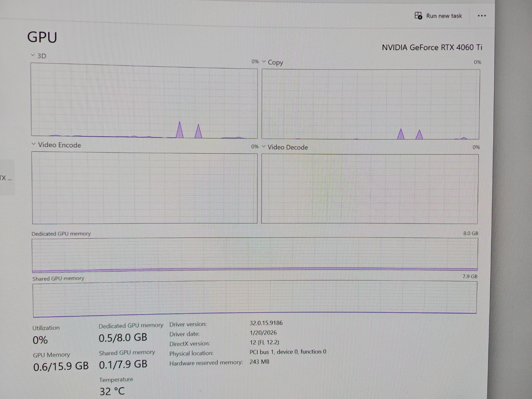Click the Temperature 32 °C value
532x399 pixels.
(112, 391)
